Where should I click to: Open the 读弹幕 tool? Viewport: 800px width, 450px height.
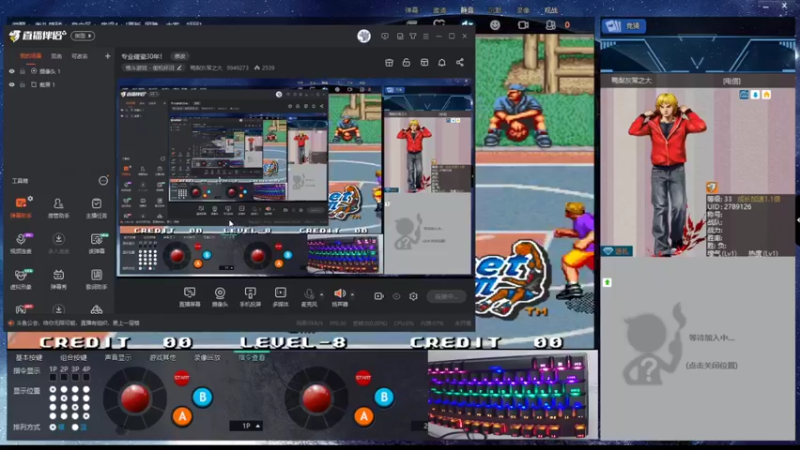tap(96, 243)
